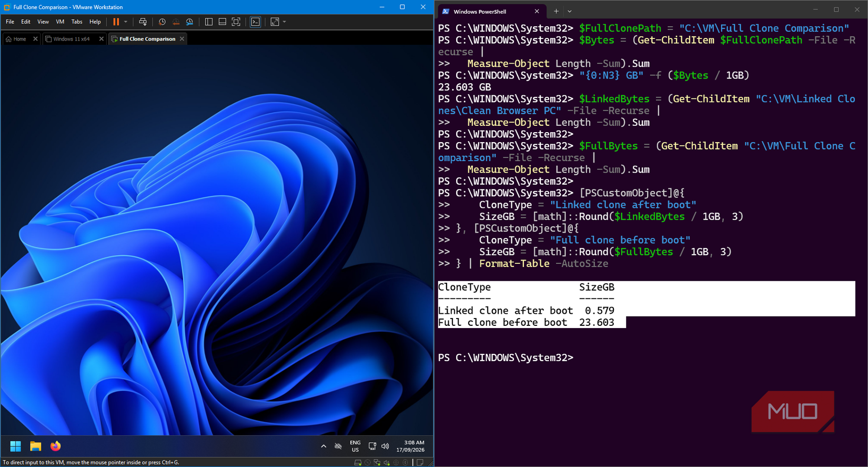Toggle the console view button in VMware
Screen dimensions: 868x467
pos(255,22)
